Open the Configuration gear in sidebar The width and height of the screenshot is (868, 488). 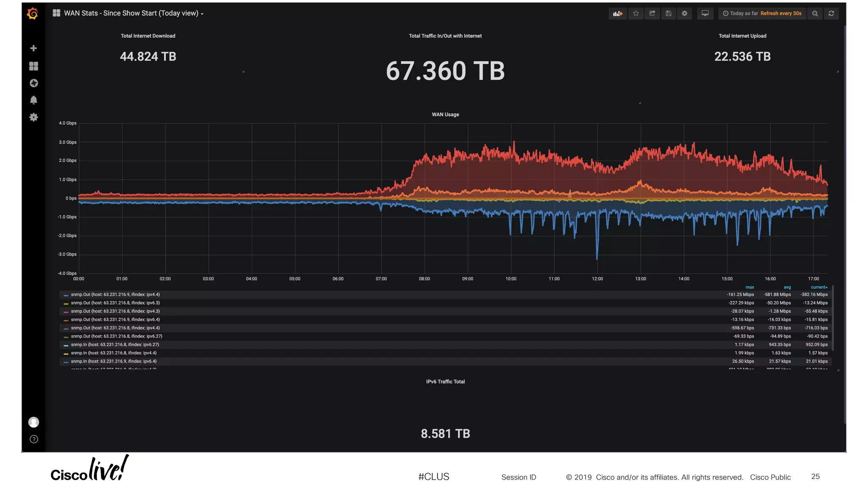click(33, 117)
